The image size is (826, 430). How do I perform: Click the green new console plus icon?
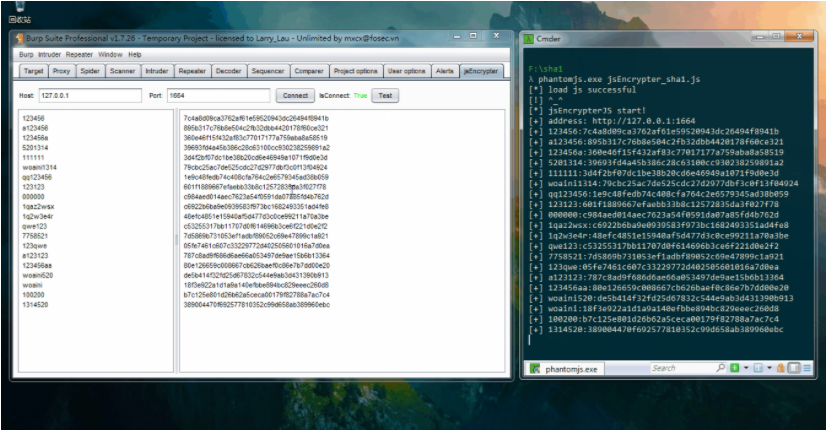click(x=734, y=368)
